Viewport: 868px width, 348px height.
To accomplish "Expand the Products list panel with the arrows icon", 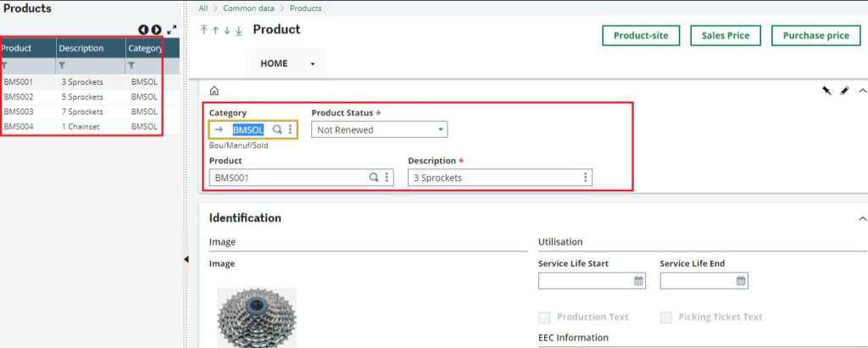I will (171, 30).
